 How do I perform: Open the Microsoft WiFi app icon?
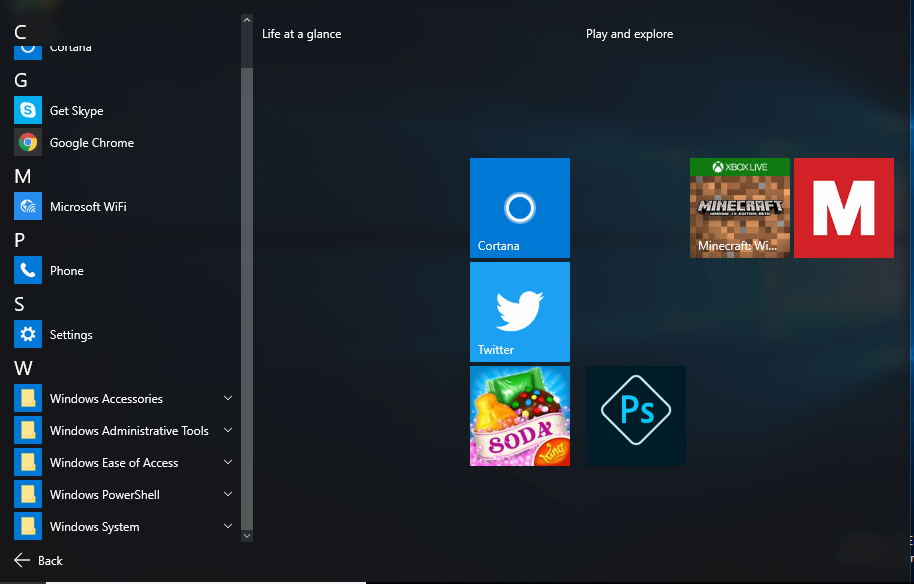pos(28,206)
